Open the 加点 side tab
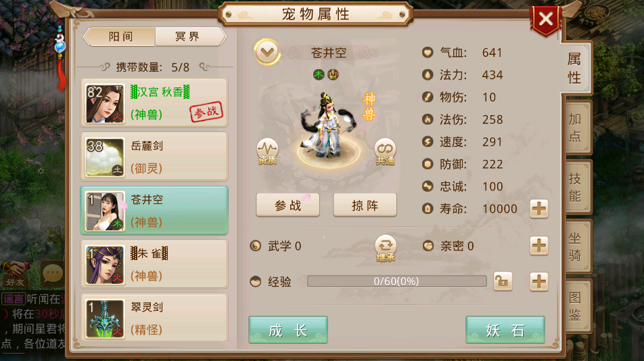644x361 pixels. [x=575, y=128]
